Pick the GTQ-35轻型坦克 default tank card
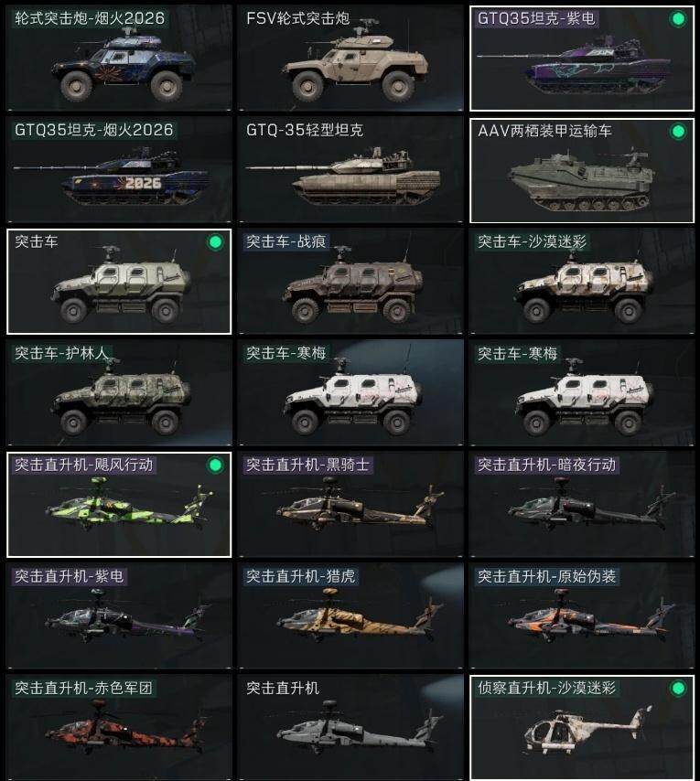The image size is (700, 781). (x=350, y=169)
